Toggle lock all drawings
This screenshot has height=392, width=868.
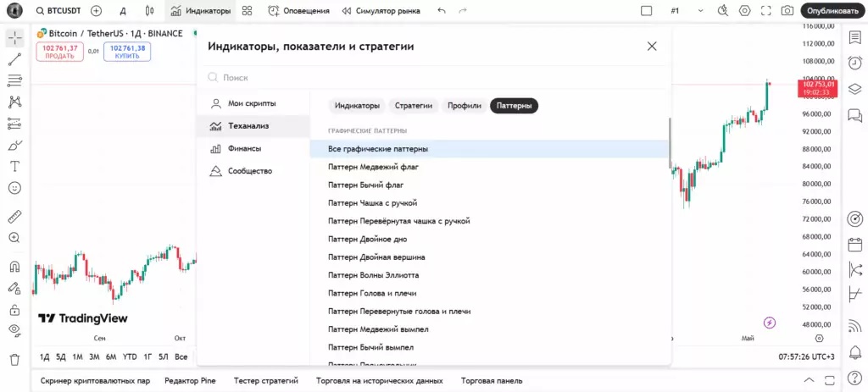coord(15,310)
